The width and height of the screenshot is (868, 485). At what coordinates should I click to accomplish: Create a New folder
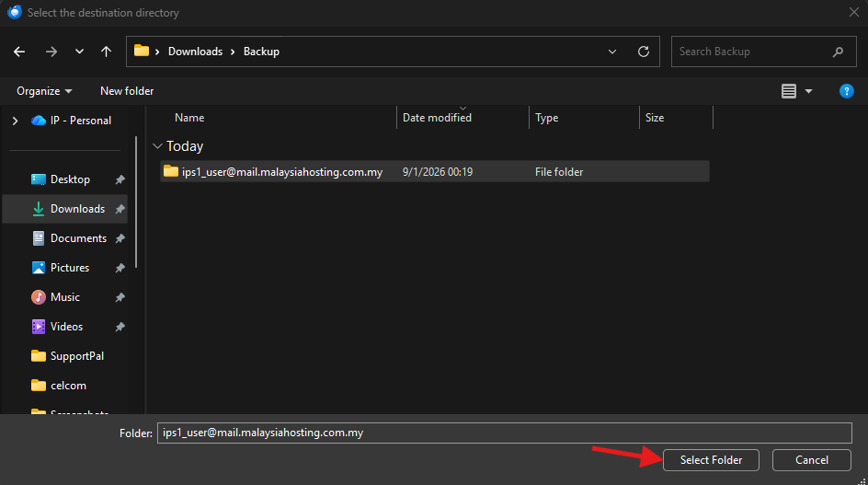click(127, 91)
